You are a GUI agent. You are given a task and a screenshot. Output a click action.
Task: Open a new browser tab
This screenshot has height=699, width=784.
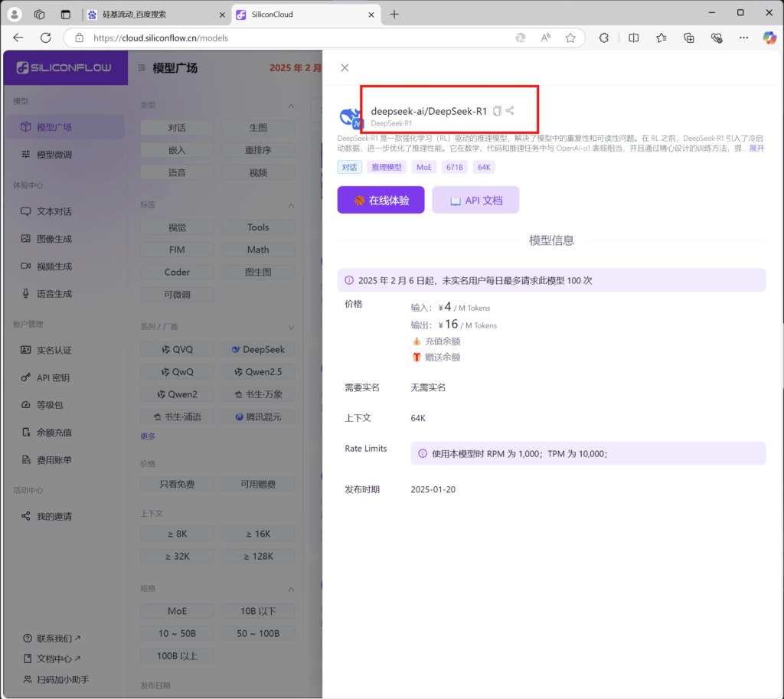tap(394, 15)
